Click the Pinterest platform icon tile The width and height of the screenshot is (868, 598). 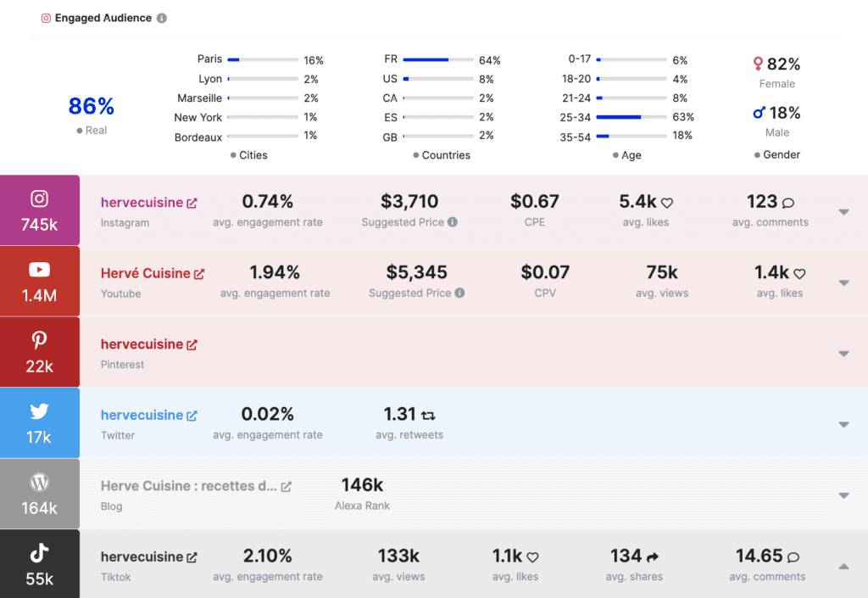pos(39,352)
